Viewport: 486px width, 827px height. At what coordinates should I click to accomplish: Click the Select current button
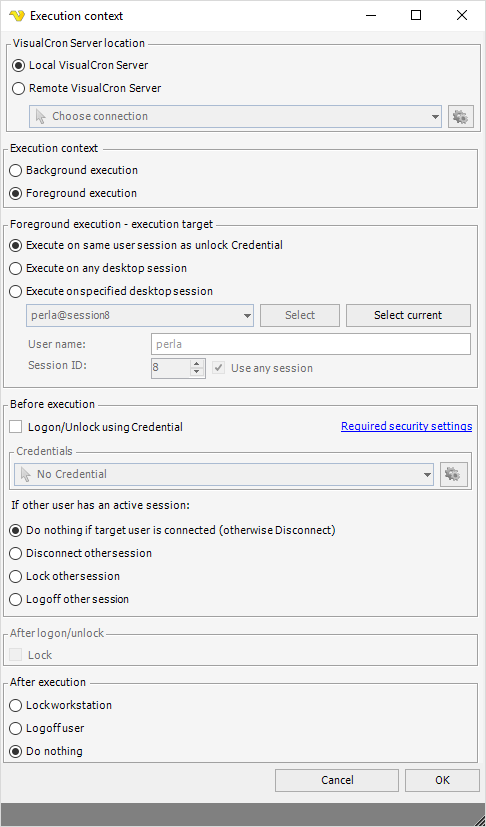point(408,315)
